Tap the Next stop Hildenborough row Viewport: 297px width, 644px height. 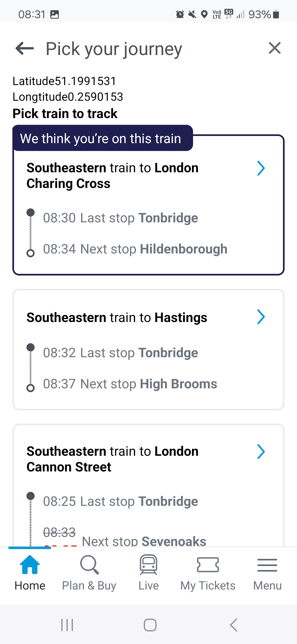pyautogui.click(x=135, y=249)
